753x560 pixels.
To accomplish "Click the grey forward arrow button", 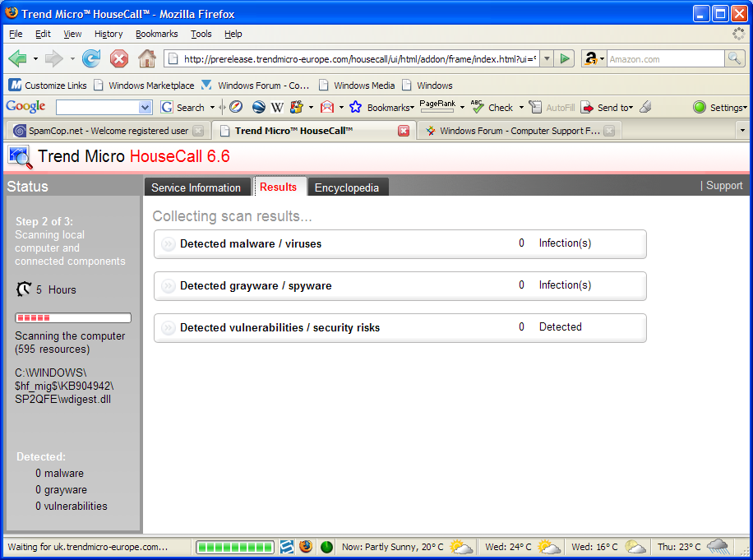I will (x=53, y=59).
